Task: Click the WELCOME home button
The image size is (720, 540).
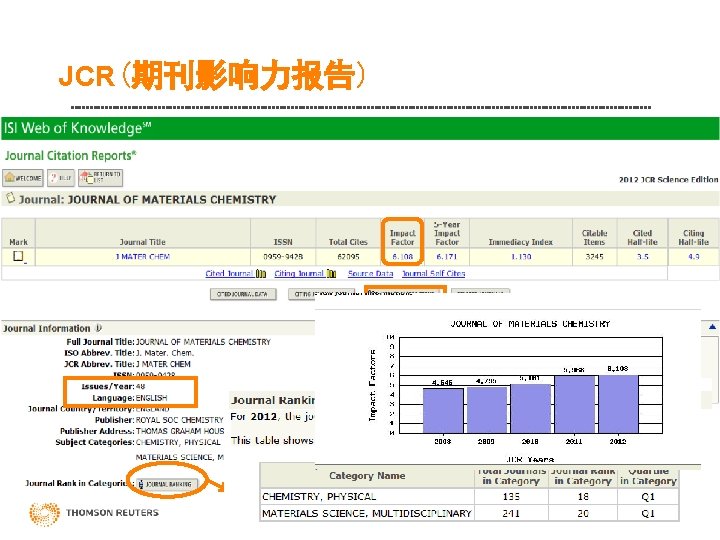Action: (x=23, y=178)
